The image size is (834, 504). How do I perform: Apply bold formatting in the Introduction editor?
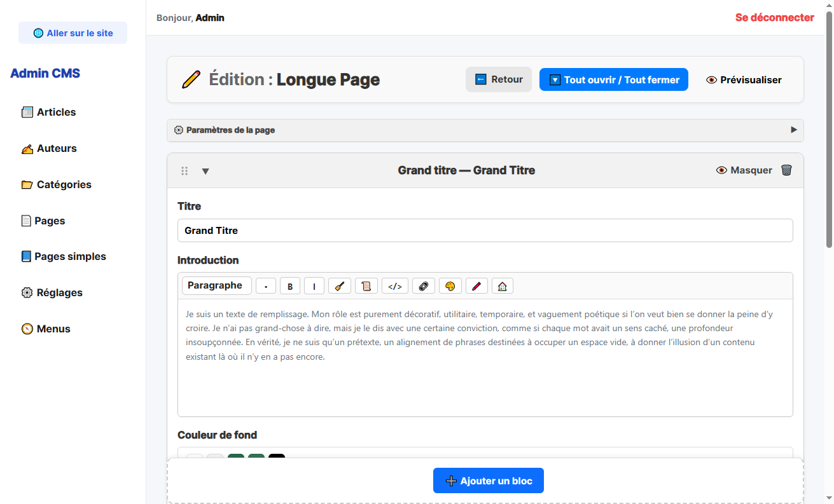(290, 286)
